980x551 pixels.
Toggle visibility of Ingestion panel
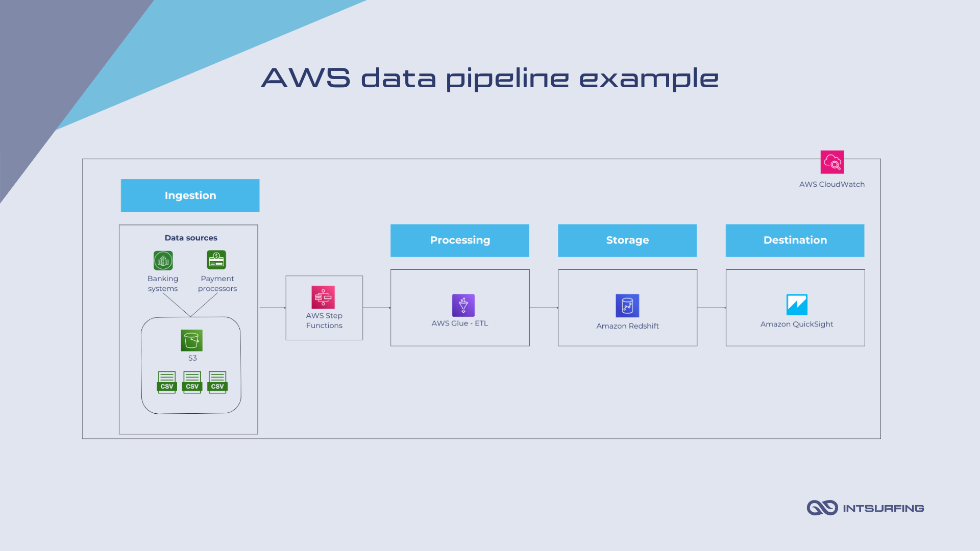pyautogui.click(x=190, y=195)
